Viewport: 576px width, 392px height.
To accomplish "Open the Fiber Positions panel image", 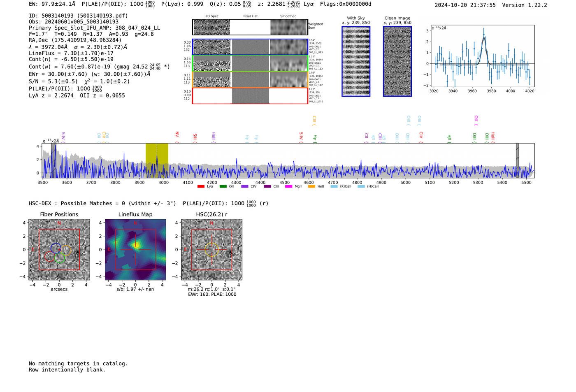I will 59,250.
